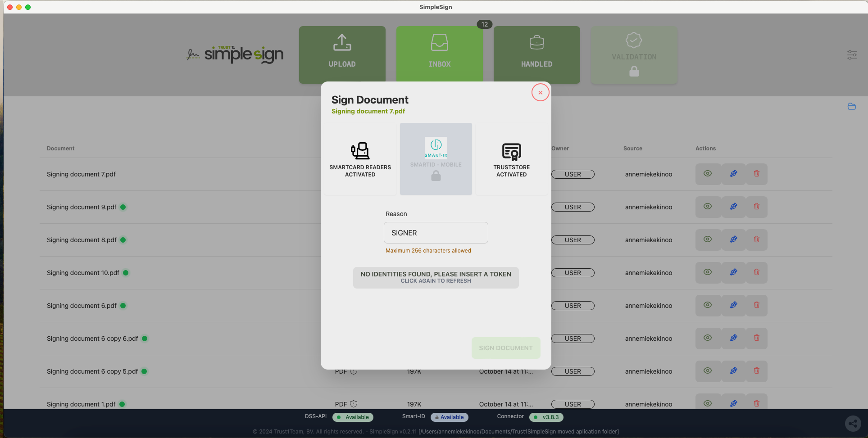Click USER badge for Signing document 7.pdf
Image resolution: width=868 pixels, height=438 pixels.
(573, 174)
